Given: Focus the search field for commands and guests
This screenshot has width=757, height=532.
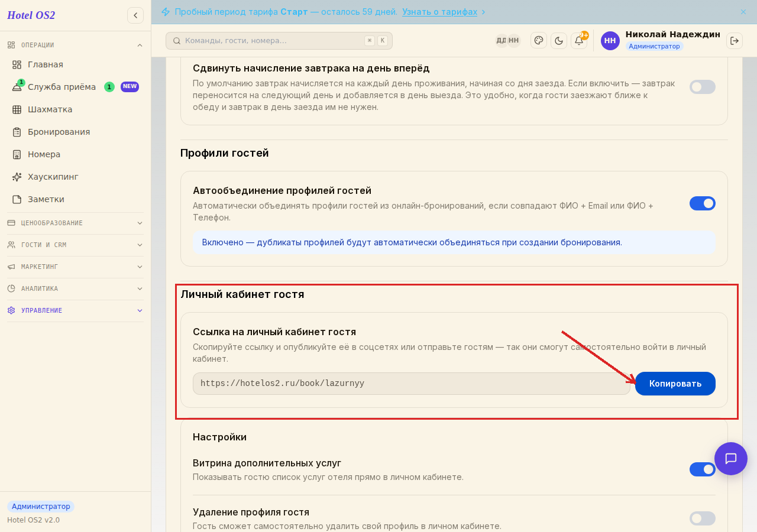Looking at the screenshot, I should tap(279, 41).
